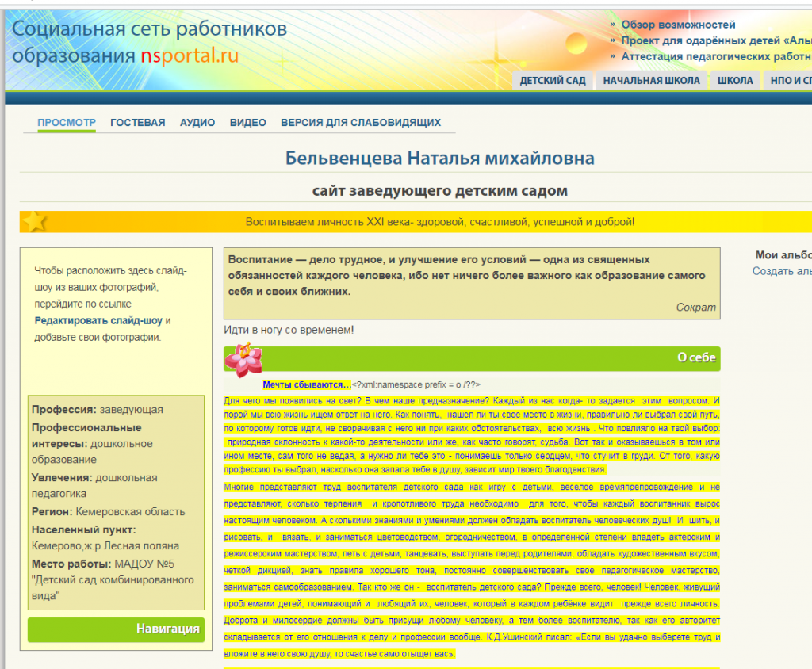Select НАЧАЛЬНАЯ ШКОЛА section tab
This screenshot has height=669, width=812.
pos(652,80)
